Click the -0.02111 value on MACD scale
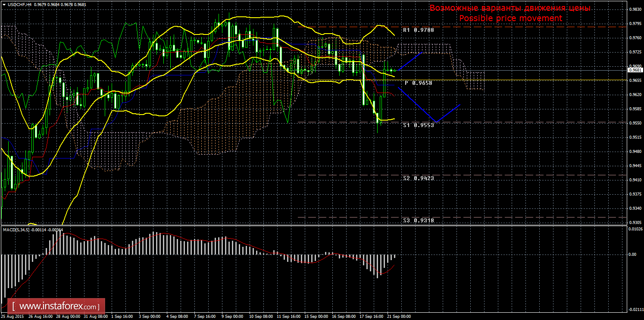Viewport: 644px width, 320px height. point(635,309)
